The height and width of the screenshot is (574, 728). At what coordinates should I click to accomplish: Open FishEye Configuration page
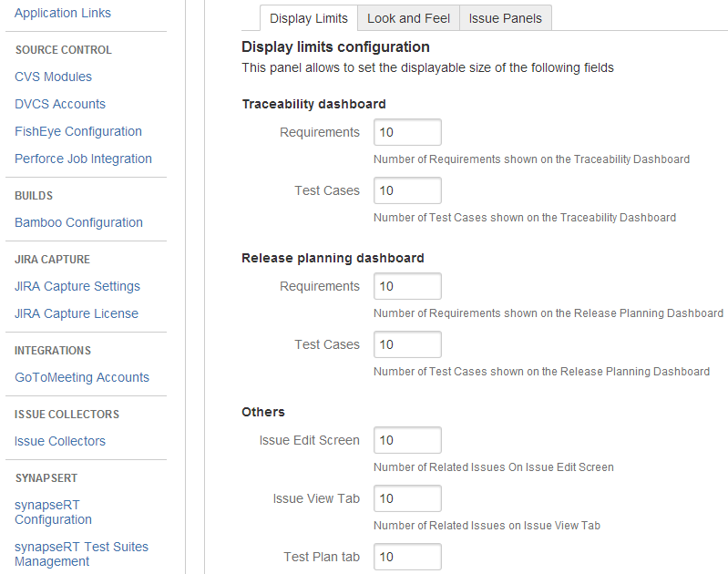pyautogui.click(x=78, y=131)
